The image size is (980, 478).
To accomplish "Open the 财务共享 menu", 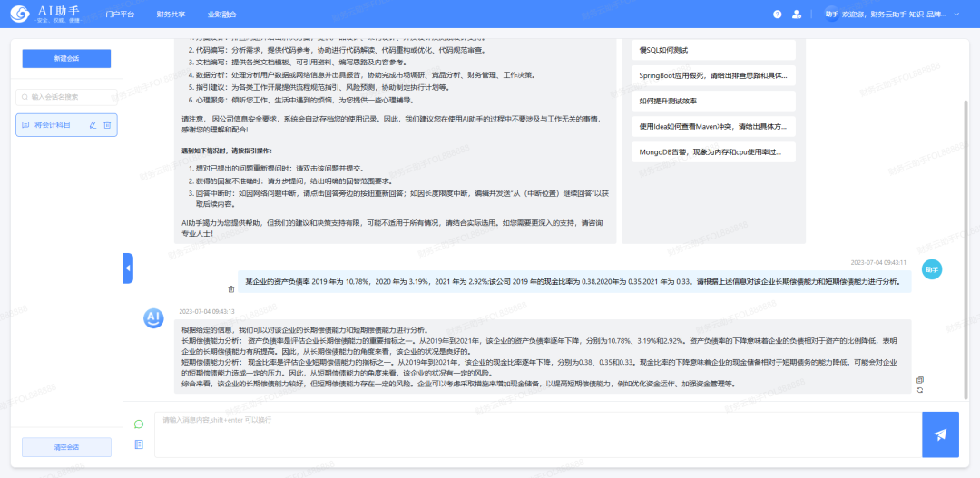I will click(x=171, y=14).
